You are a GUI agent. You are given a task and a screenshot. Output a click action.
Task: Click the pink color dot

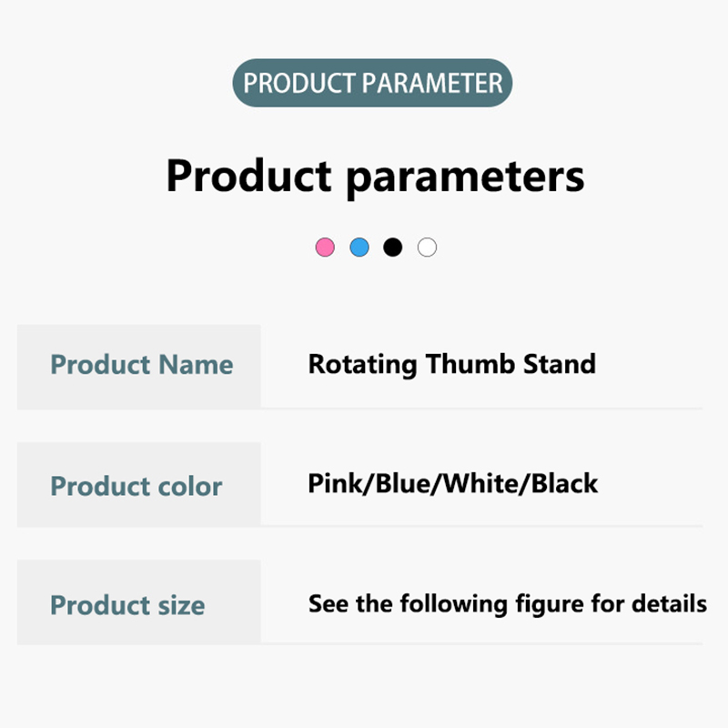(325, 248)
